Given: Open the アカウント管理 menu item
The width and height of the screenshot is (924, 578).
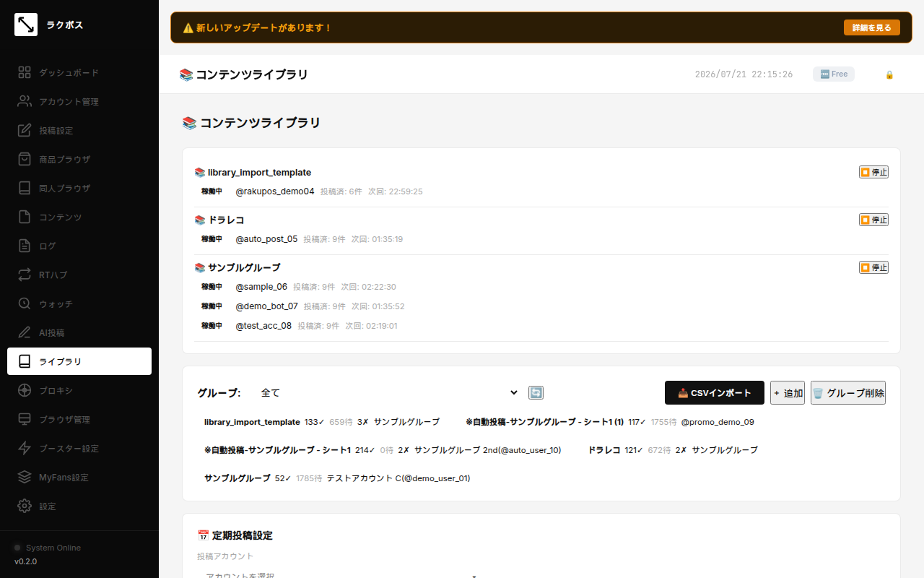Looking at the screenshot, I should [79, 101].
